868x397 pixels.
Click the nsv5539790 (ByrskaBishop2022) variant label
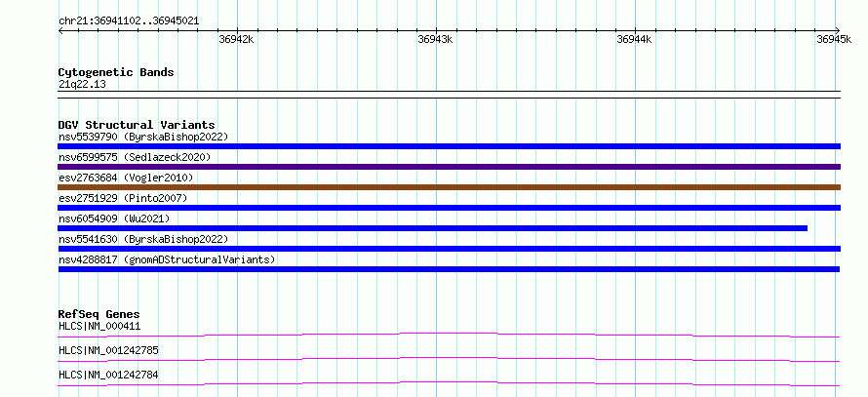click(x=142, y=137)
